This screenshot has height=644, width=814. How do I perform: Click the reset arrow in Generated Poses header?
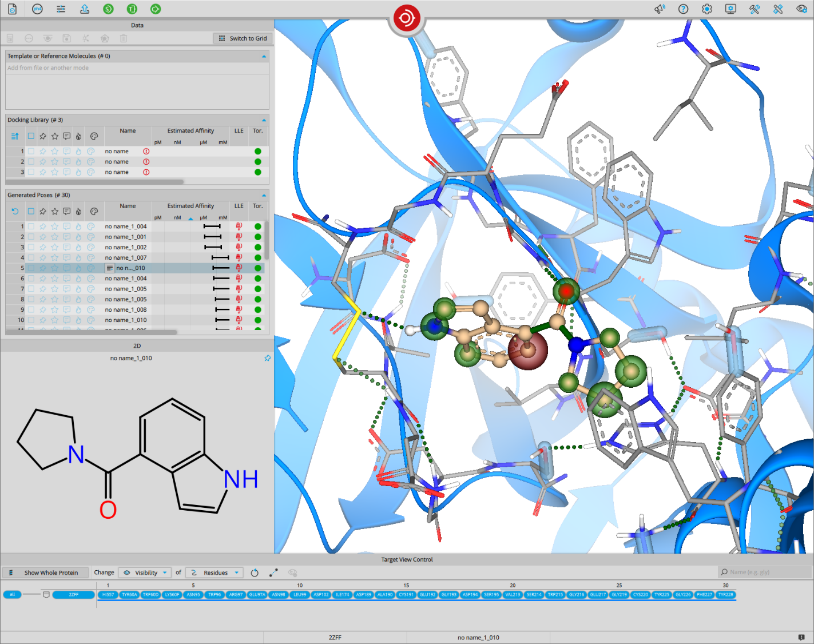click(x=15, y=212)
